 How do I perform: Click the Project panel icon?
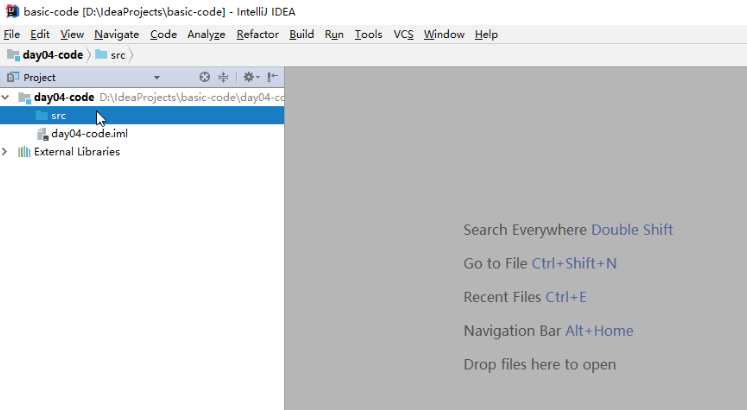(x=13, y=77)
